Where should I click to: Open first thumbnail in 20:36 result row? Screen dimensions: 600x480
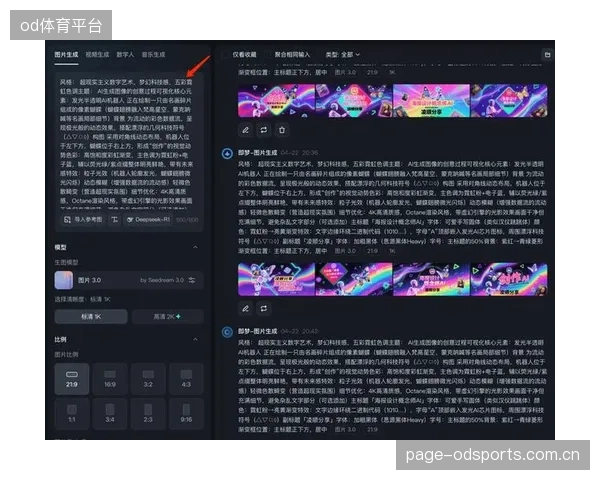[x=276, y=279]
